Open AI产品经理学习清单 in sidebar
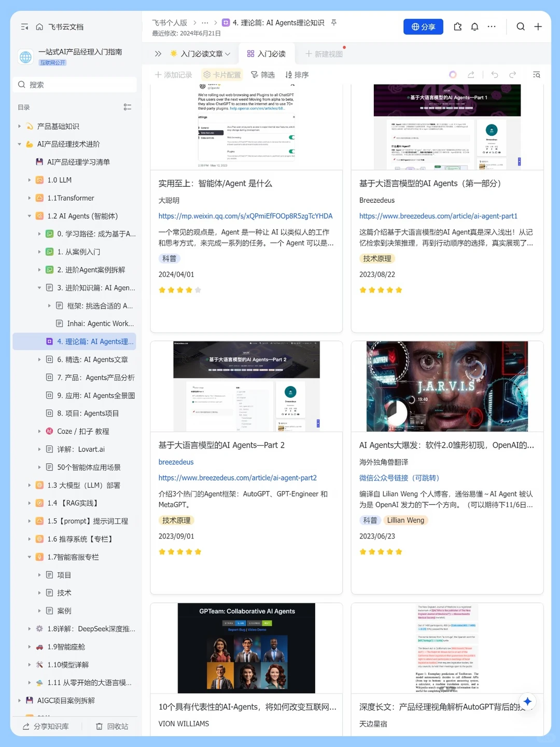This screenshot has width=560, height=747. click(78, 162)
